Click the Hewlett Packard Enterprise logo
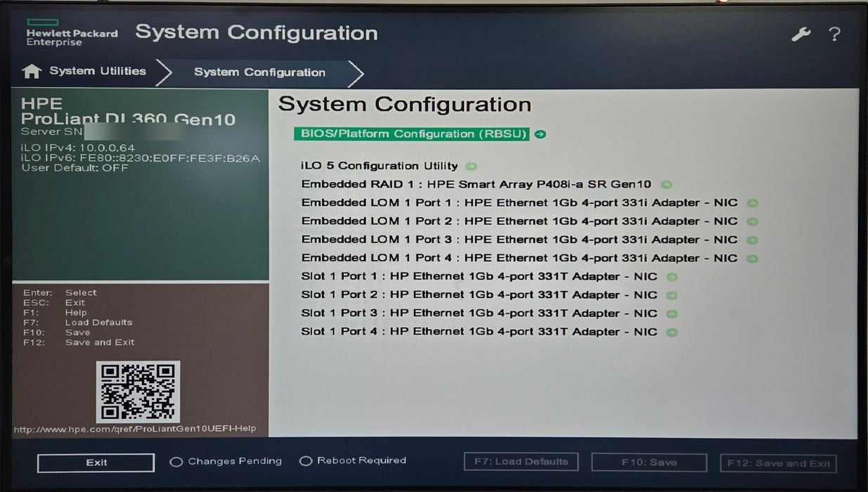Screen dimensions: 868x492 (72, 33)
